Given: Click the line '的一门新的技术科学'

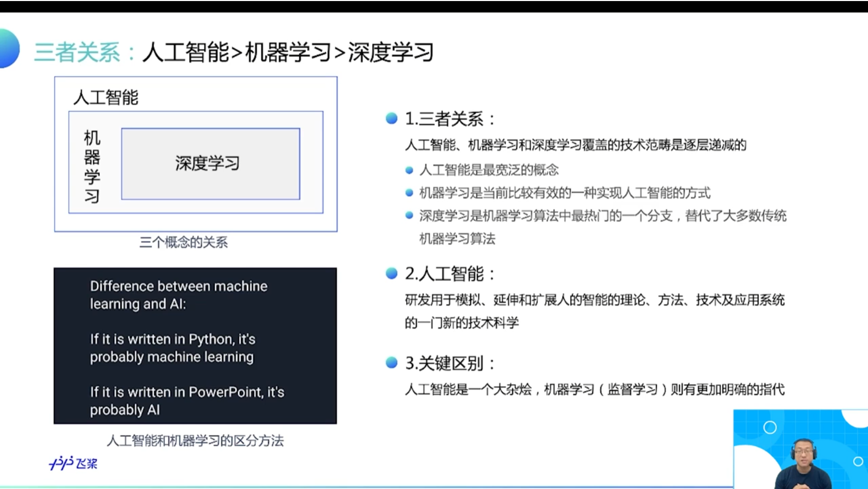Looking at the screenshot, I should pyautogui.click(x=462, y=323).
